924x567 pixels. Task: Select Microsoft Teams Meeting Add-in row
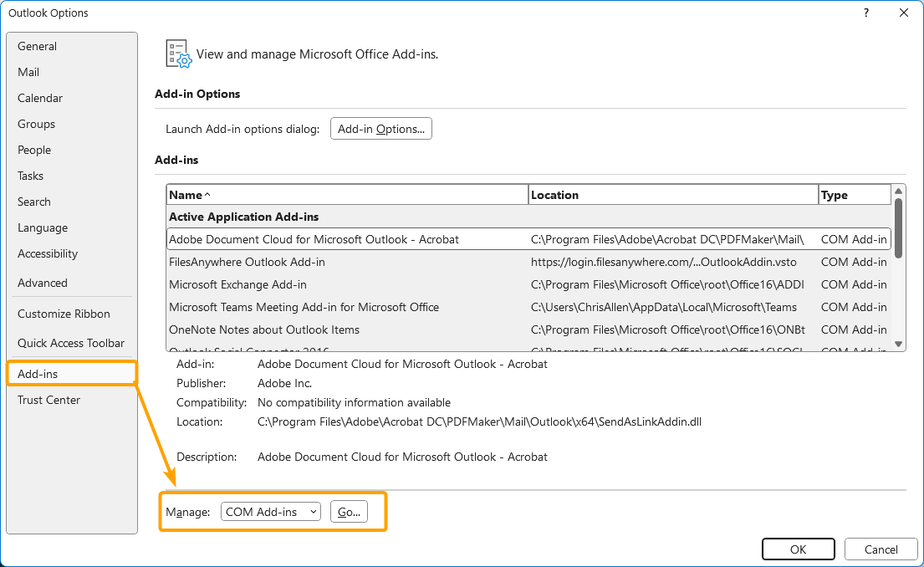pos(528,307)
